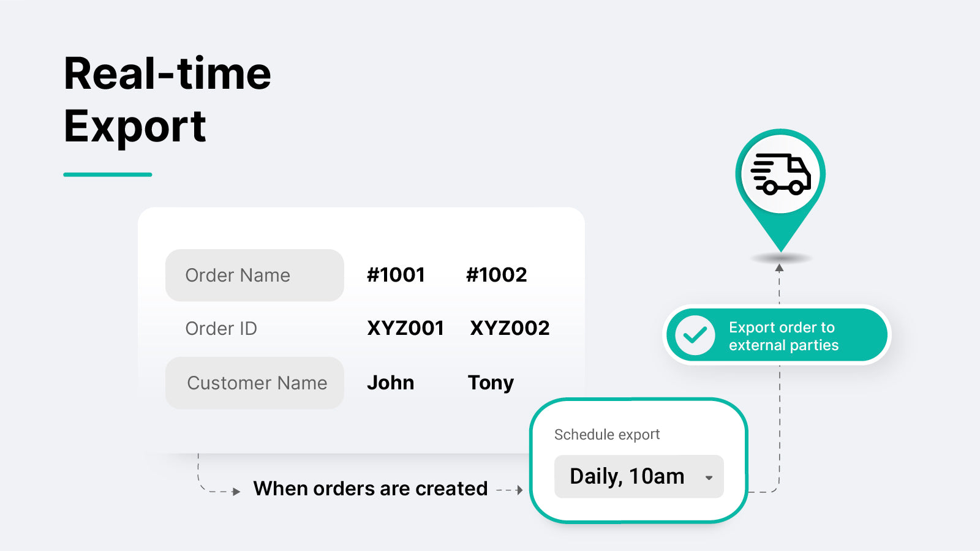
Task: Click customer name Tony
Action: pos(491,383)
